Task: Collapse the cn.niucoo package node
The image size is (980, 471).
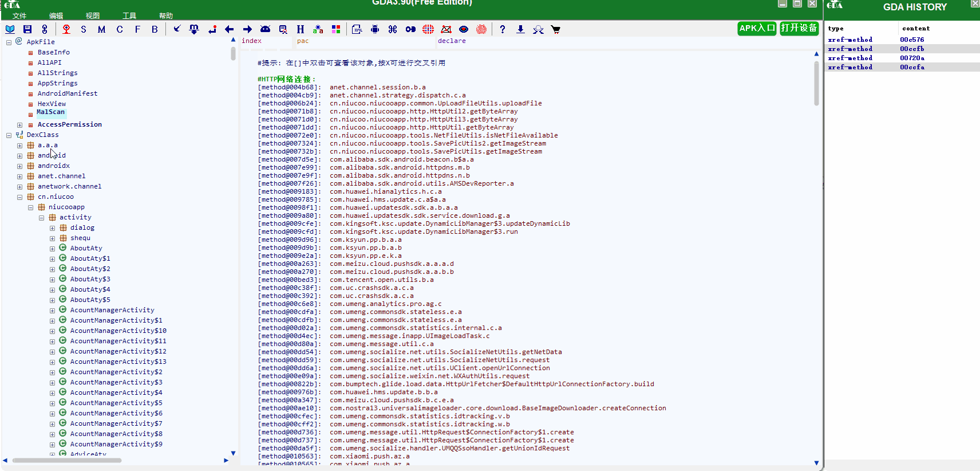Action: (19, 198)
